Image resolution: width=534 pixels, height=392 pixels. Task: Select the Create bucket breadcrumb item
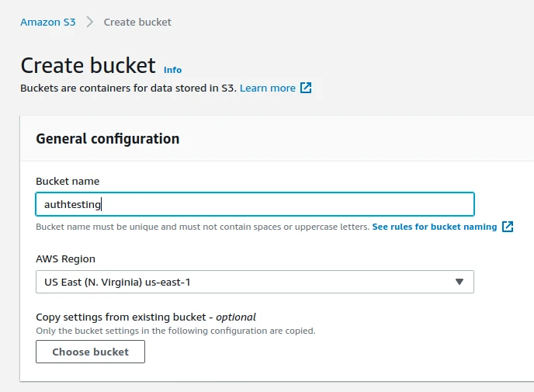[x=137, y=22]
